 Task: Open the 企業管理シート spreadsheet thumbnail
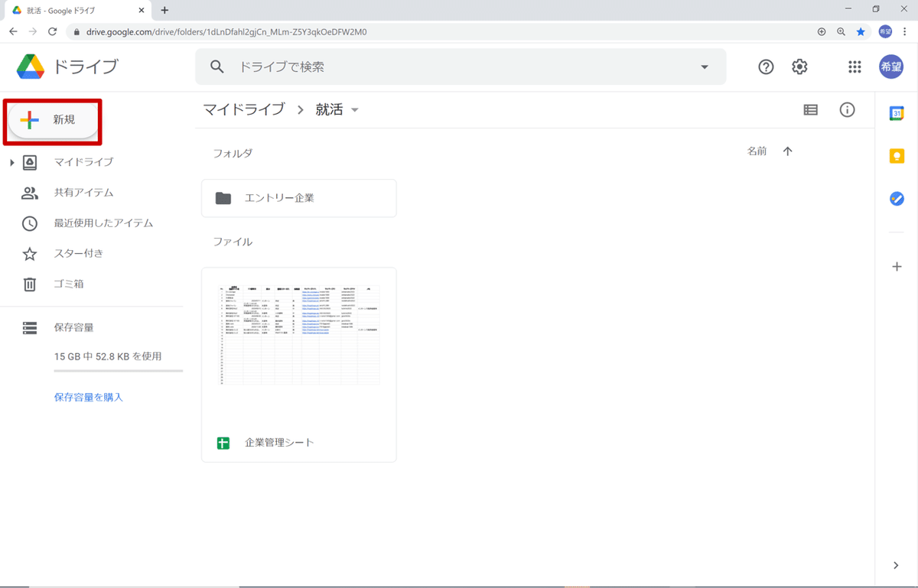coord(298,331)
